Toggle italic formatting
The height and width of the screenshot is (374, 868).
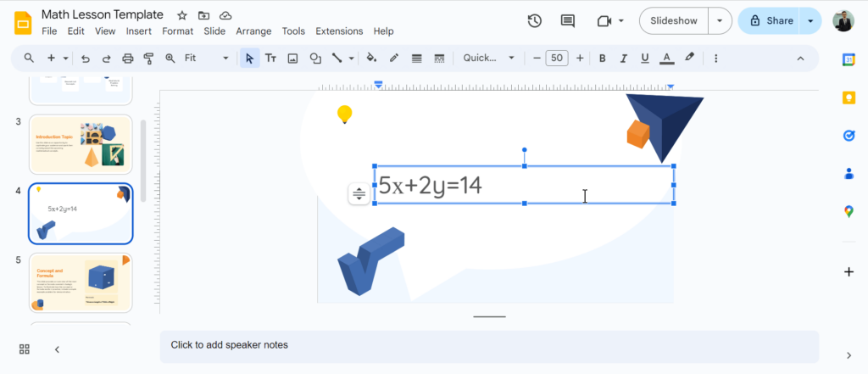[624, 59]
